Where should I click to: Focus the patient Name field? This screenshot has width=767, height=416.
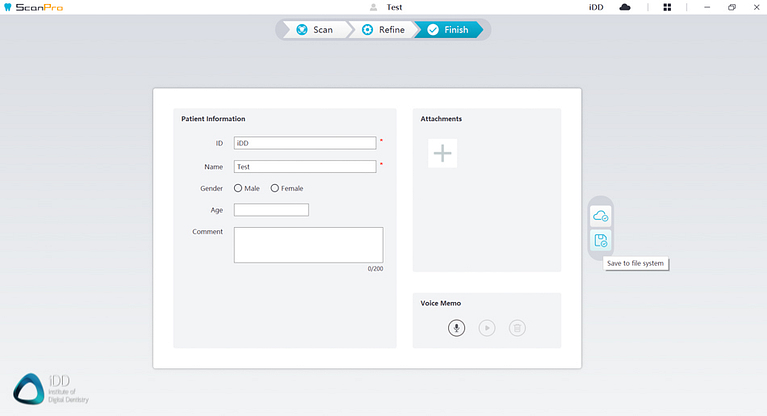(305, 167)
